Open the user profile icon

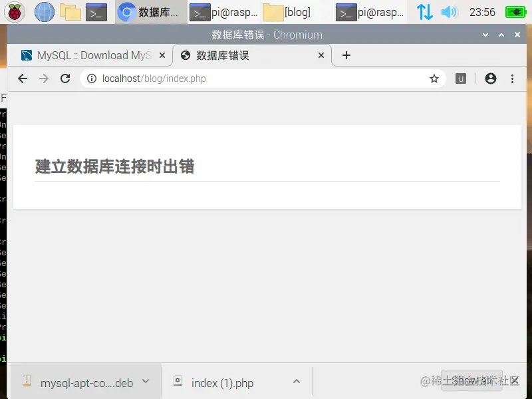[x=491, y=78]
